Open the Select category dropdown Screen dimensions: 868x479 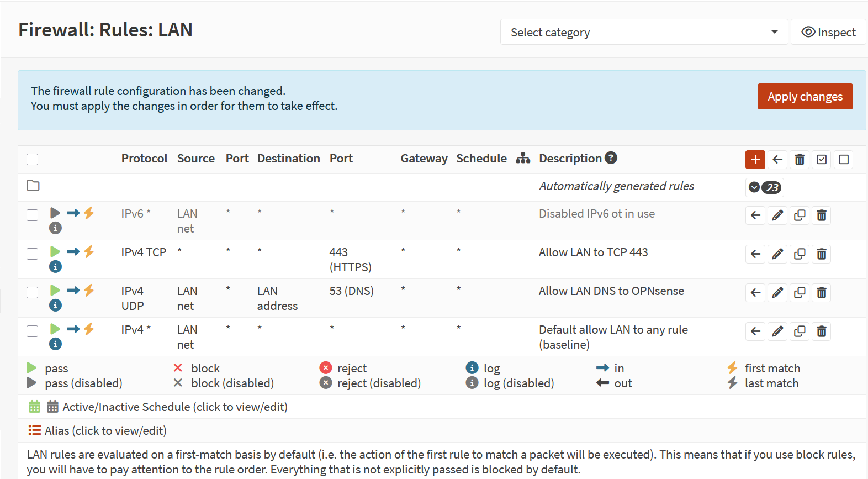[644, 32]
